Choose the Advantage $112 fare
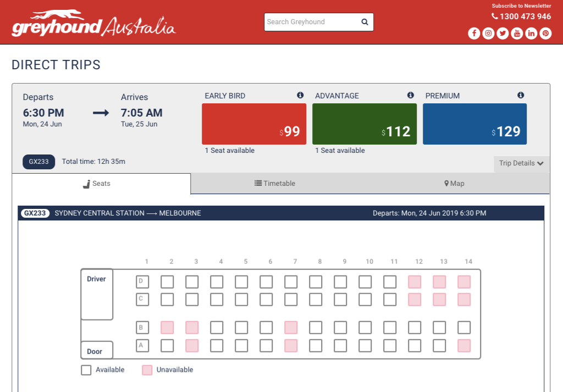The width and height of the screenshot is (563, 392). click(365, 124)
